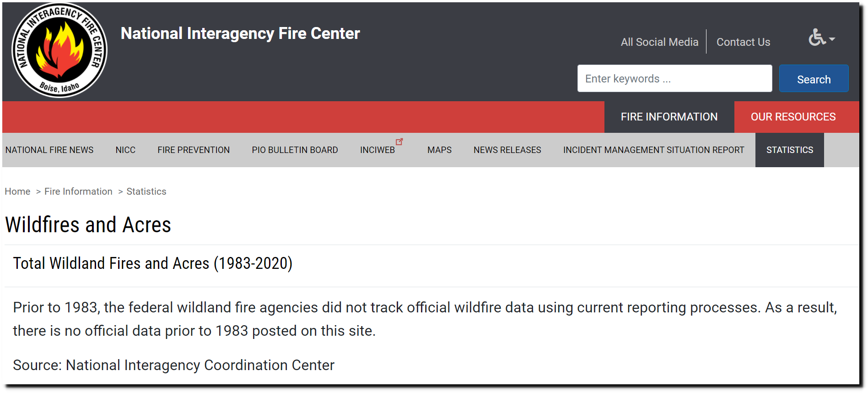Click the blue Search button
This screenshot has width=868, height=393.
(814, 79)
